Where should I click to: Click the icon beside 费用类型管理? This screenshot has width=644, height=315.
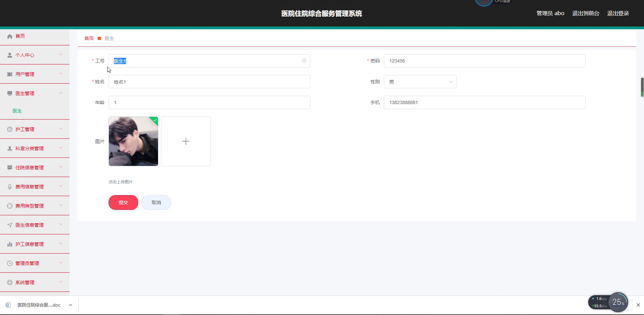click(10, 206)
